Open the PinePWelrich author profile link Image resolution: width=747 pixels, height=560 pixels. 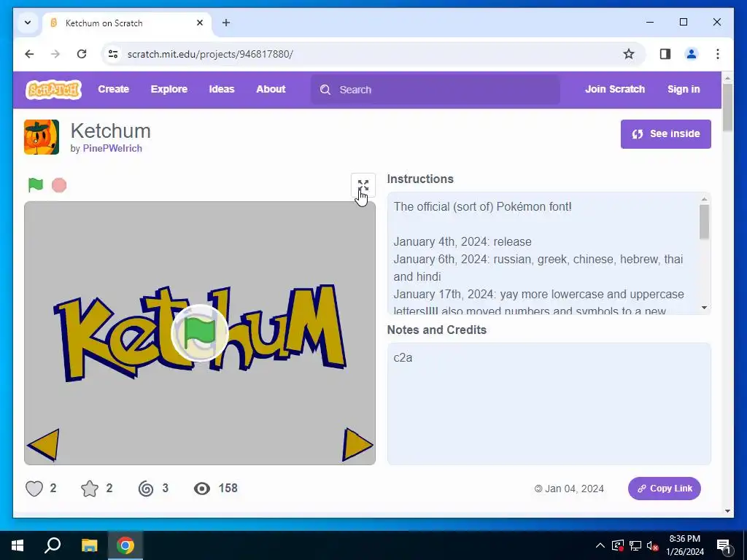(112, 149)
